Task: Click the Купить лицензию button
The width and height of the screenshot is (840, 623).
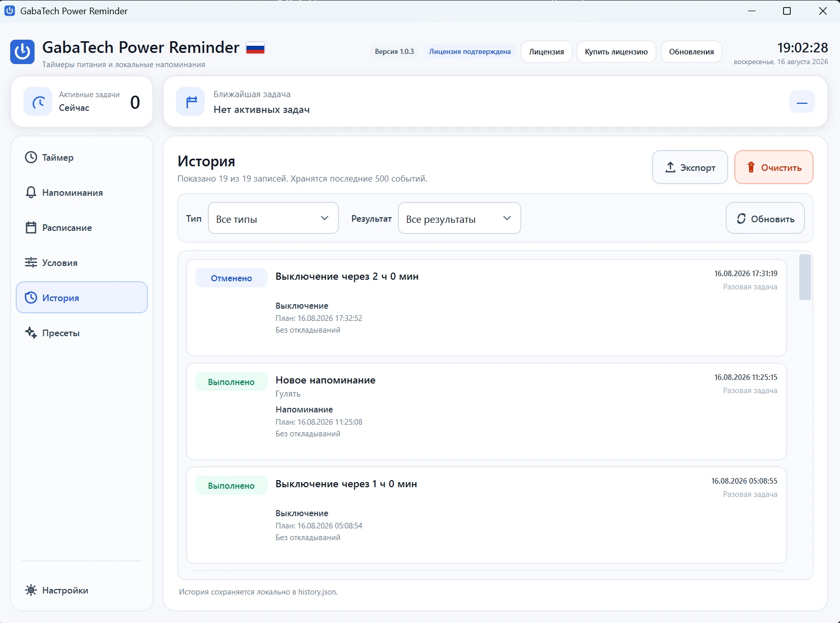Action: (x=616, y=52)
